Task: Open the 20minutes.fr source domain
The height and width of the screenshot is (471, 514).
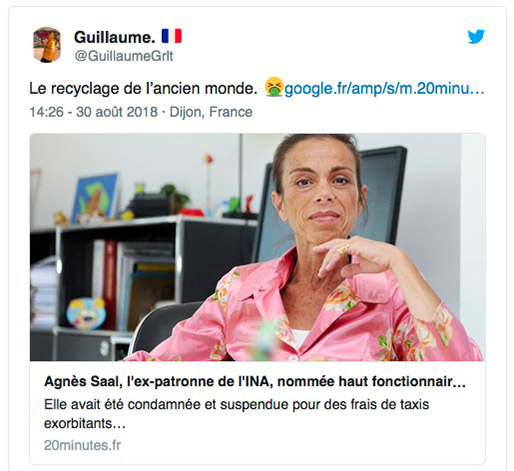Action: tap(82, 445)
